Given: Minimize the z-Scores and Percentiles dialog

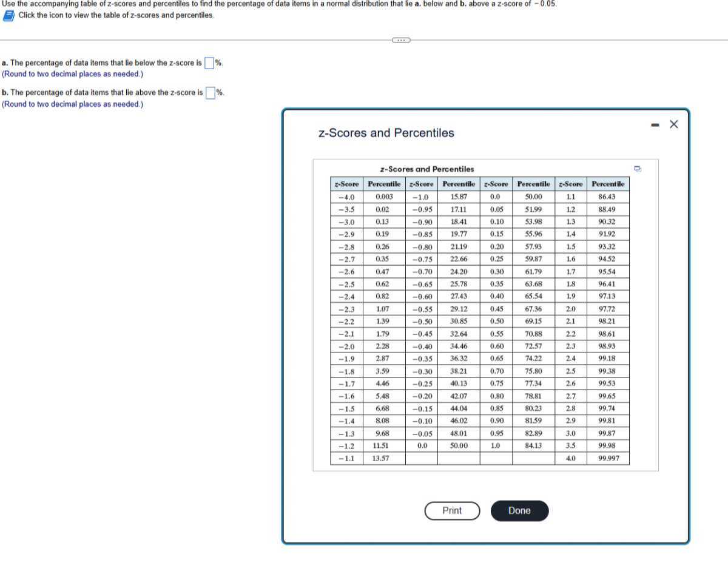Looking at the screenshot, I should [655, 124].
